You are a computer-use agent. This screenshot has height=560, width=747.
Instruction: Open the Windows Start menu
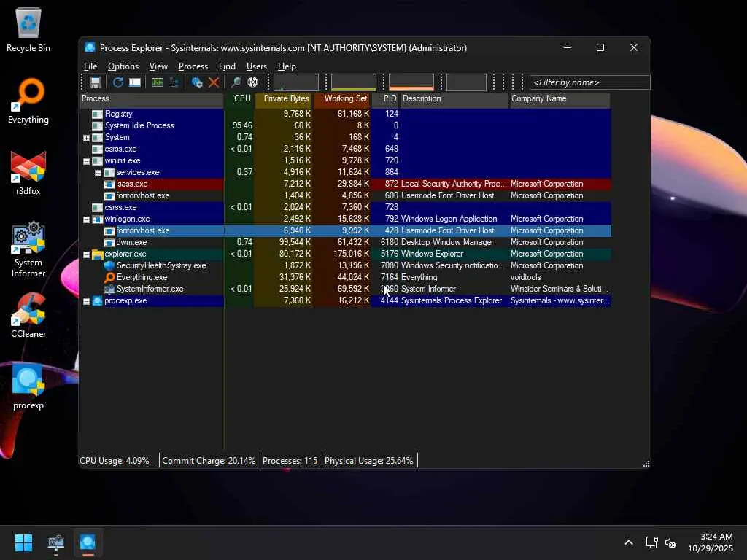pos(23,542)
